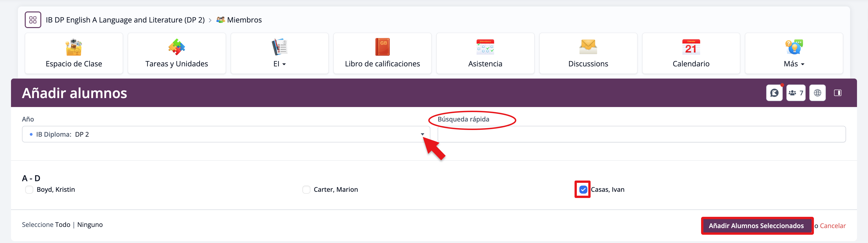Open the Calendario calendar icon

pos(691,47)
